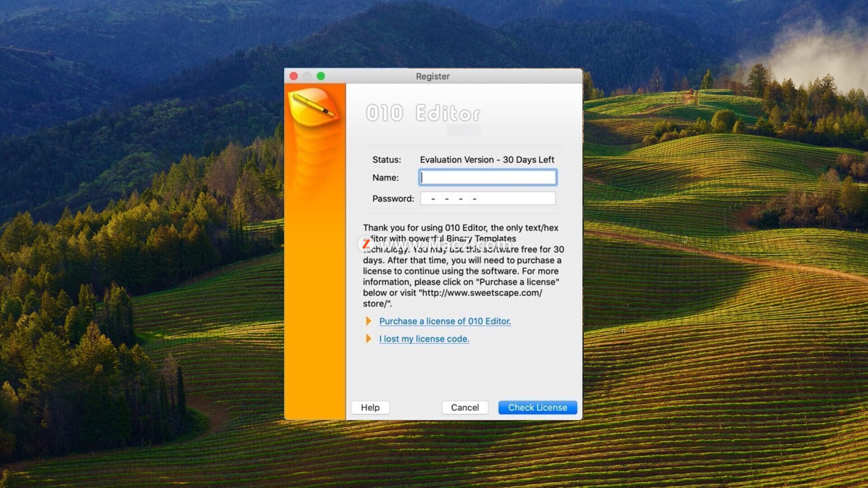The image size is (868, 488).
Task: Click the Check License button
Action: [x=538, y=408]
